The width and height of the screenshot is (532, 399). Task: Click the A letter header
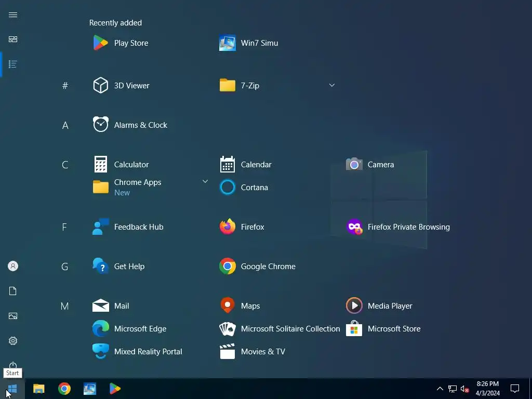[x=65, y=125]
